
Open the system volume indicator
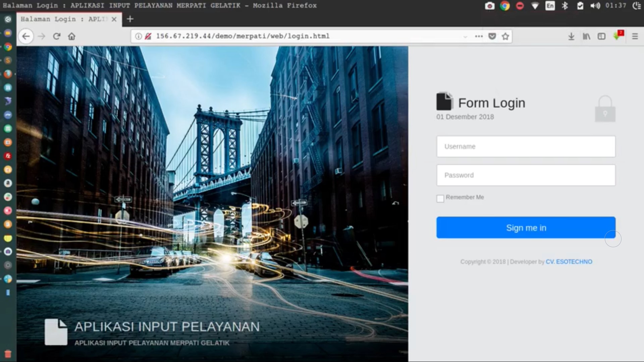[595, 6]
